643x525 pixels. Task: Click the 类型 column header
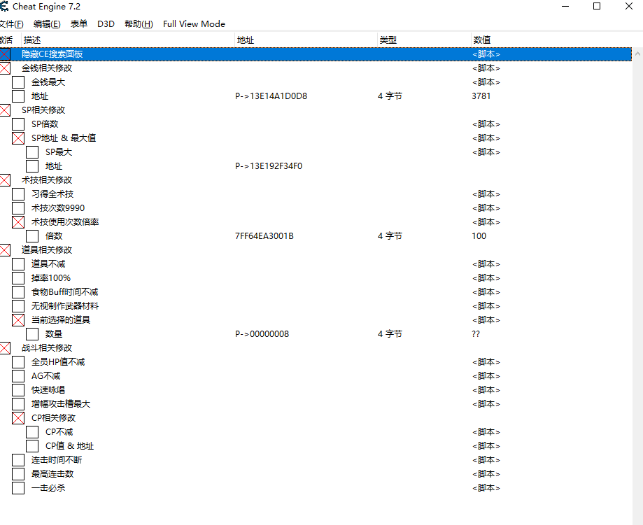424,40
